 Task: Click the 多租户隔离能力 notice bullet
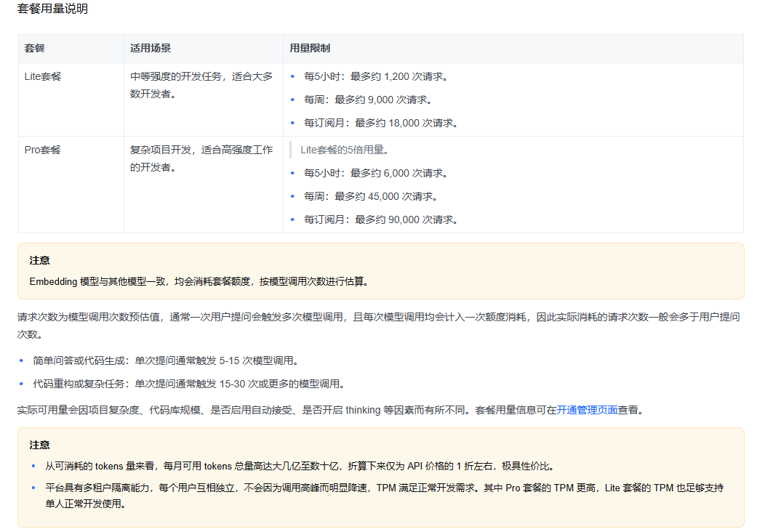tap(384, 496)
